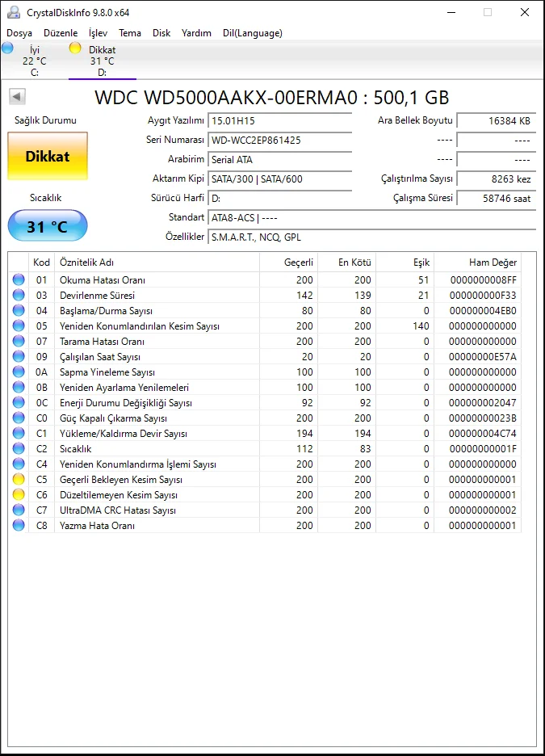
Task: Click status circle for 0C Enerji Durumu row
Action: tap(19, 402)
